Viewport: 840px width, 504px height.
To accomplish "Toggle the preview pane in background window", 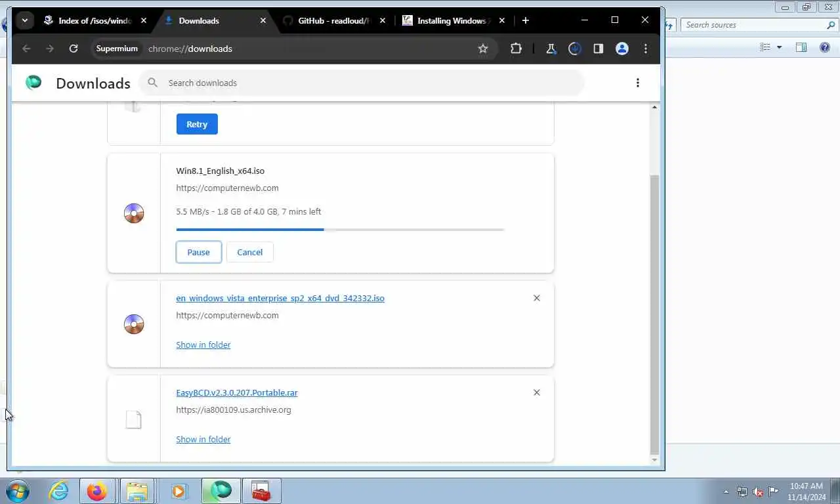I will 801,47.
